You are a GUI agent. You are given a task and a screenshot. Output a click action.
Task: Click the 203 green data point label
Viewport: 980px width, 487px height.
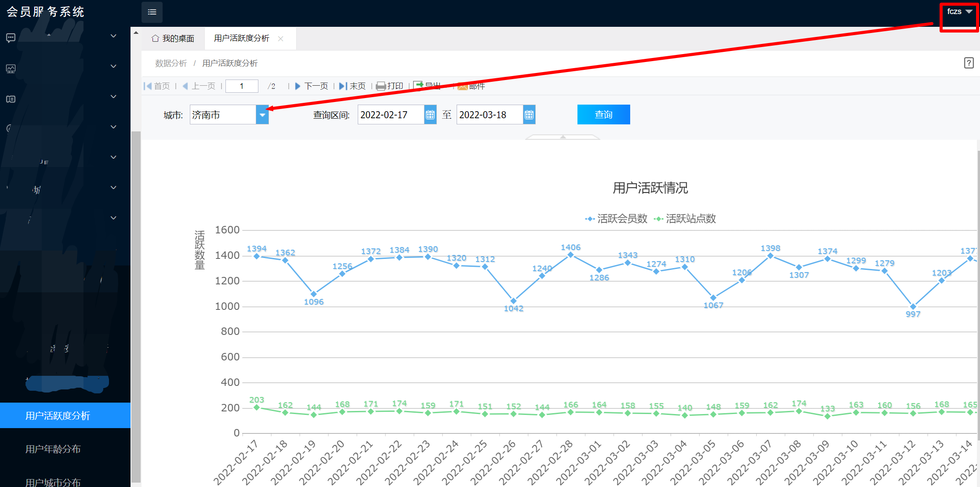point(257,400)
